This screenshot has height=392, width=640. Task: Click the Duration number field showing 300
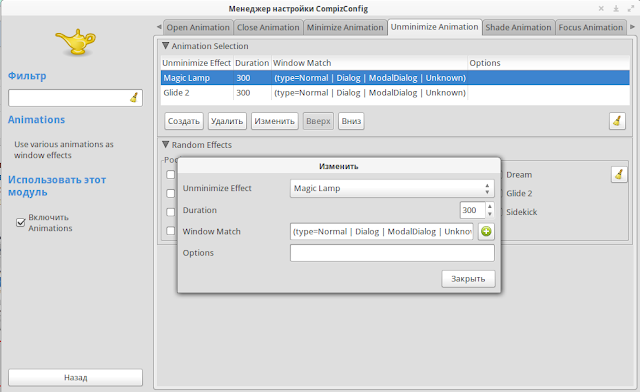point(472,210)
